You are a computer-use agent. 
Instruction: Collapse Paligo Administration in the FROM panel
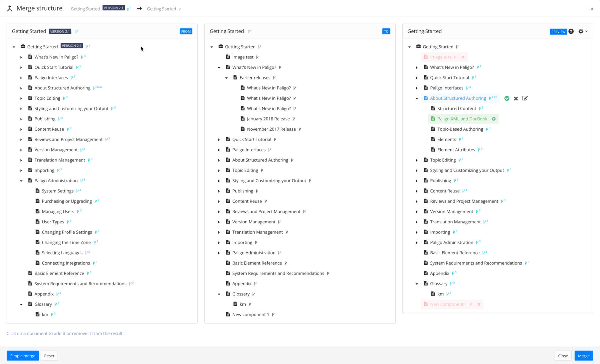tap(21, 181)
